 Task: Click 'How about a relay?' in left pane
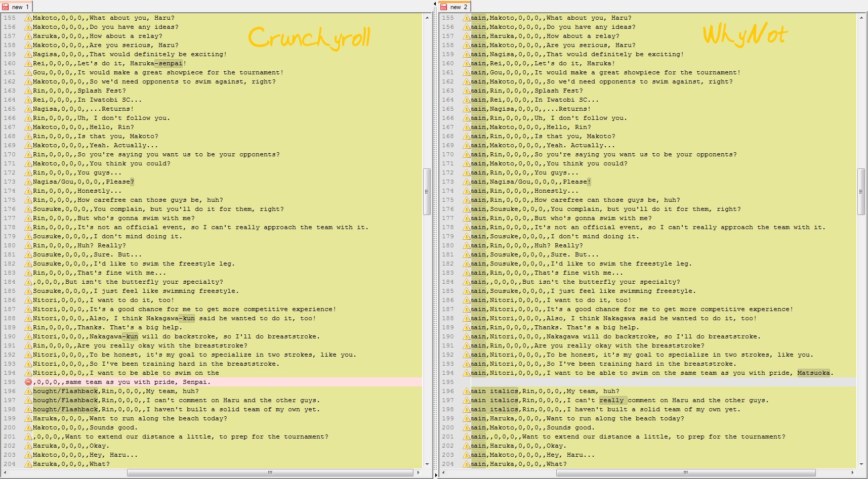[x=126, y=36]
